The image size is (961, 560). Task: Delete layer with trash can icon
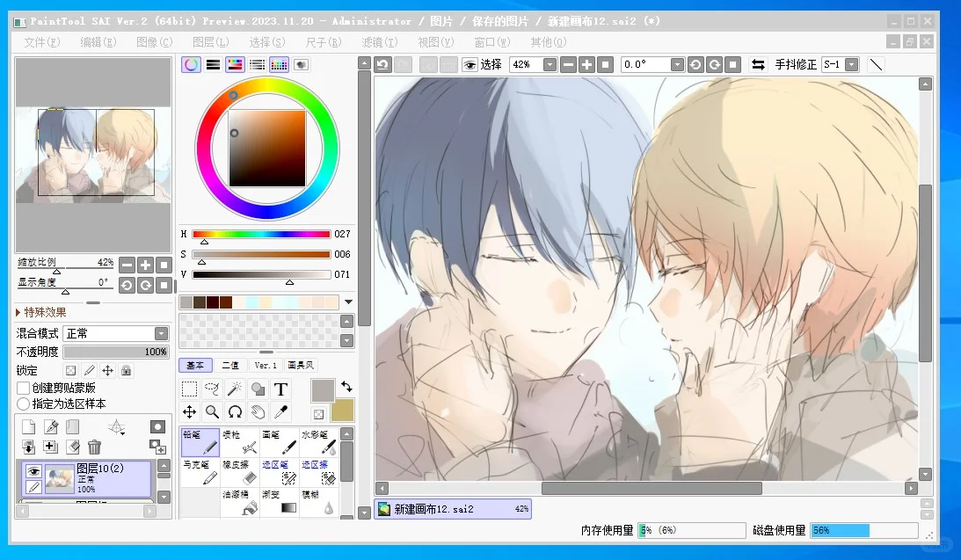[x=94, y=447]
